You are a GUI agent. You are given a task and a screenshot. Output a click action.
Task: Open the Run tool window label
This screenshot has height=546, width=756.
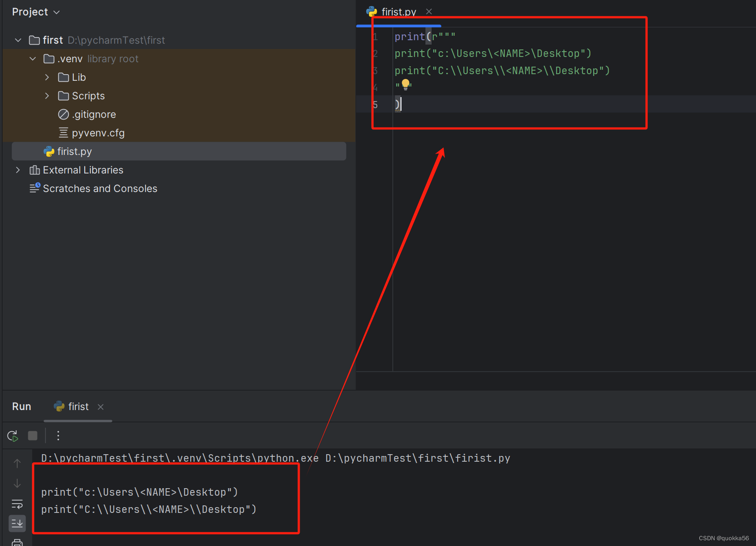22,407
